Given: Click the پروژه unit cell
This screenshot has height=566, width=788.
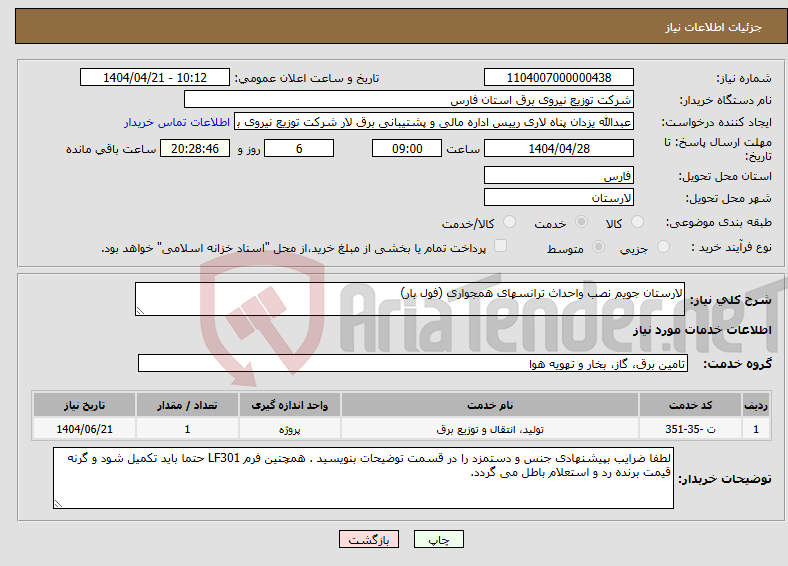Looking at the screenshot, I should [290, 429].
